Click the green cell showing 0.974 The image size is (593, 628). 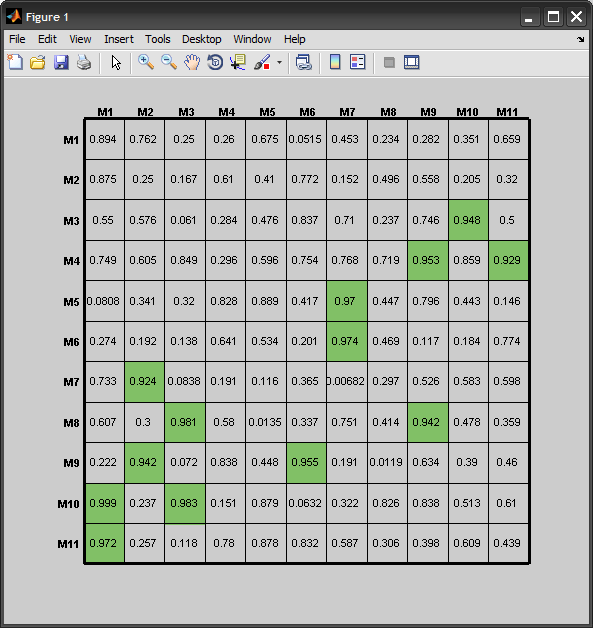pyautogui.click(x=347, y=341)
